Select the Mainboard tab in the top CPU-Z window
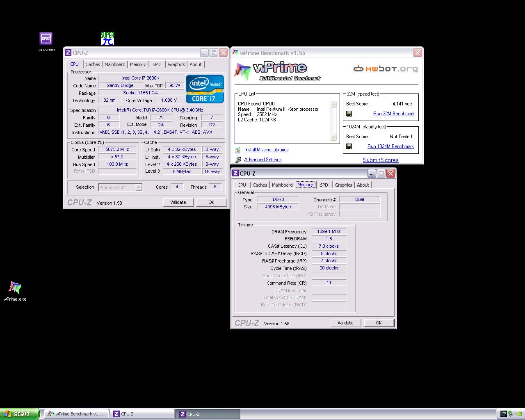The height and width of the screenshot is (420, 525). coord(115,64)
